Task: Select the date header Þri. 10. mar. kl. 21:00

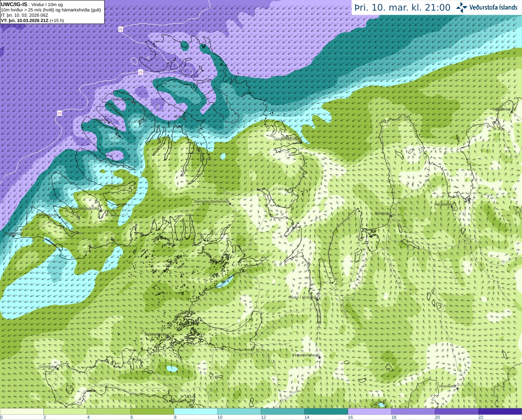Action: (403, 8)
